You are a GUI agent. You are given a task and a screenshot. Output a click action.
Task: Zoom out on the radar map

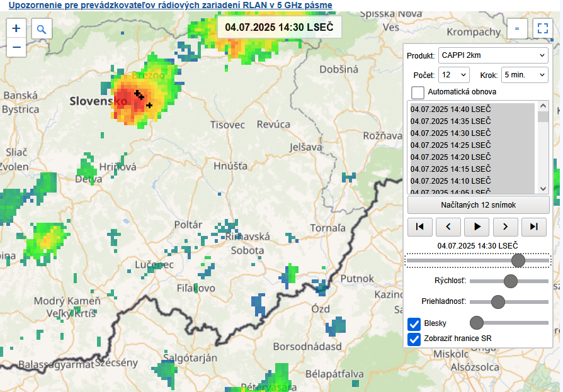coord(16,47)
